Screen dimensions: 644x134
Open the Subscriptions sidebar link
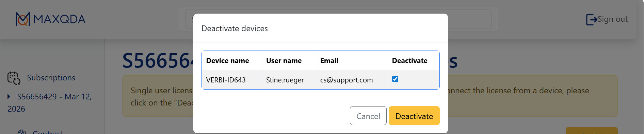tap(51, 78)
